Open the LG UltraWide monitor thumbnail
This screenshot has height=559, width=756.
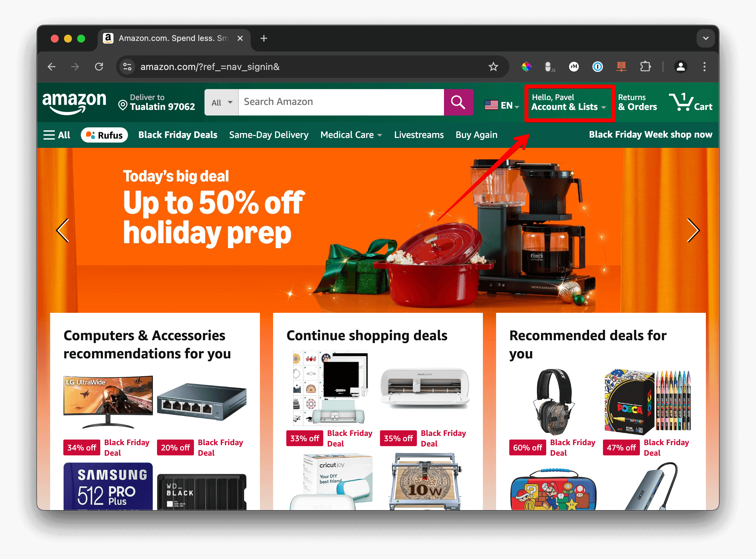[x=108, y=402]
